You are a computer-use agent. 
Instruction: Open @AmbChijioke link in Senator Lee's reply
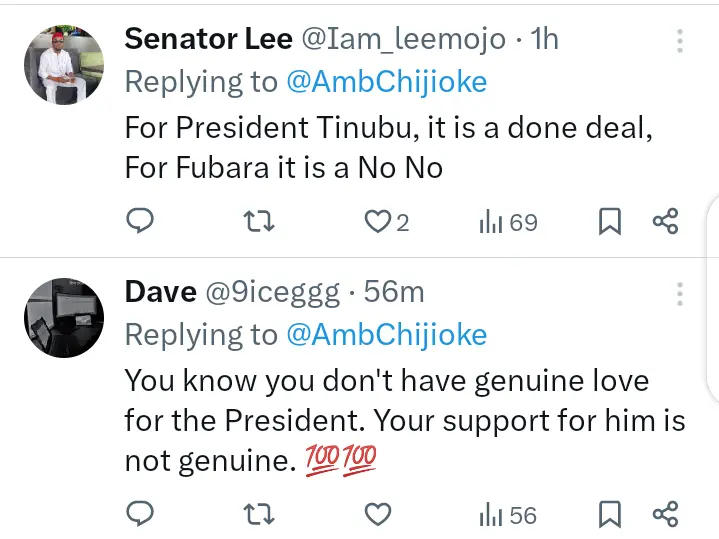coord(386,81)
